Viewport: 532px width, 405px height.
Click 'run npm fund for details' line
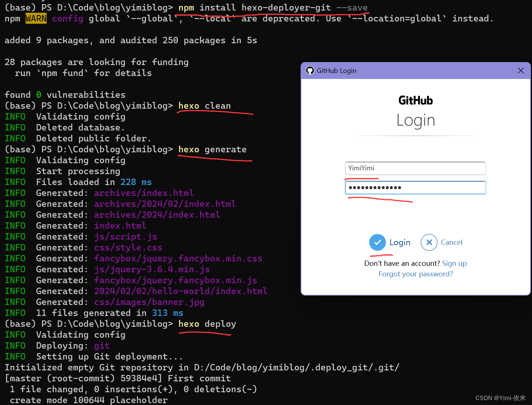[83, 73]
